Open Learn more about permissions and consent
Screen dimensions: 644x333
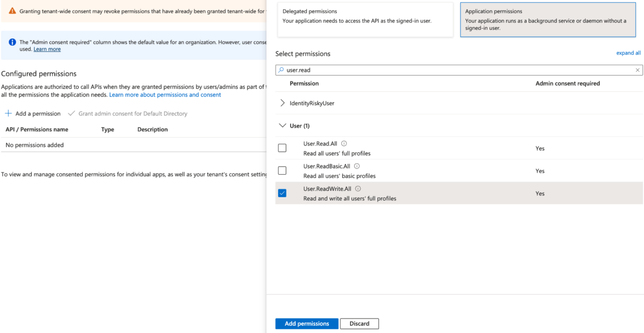165,95
